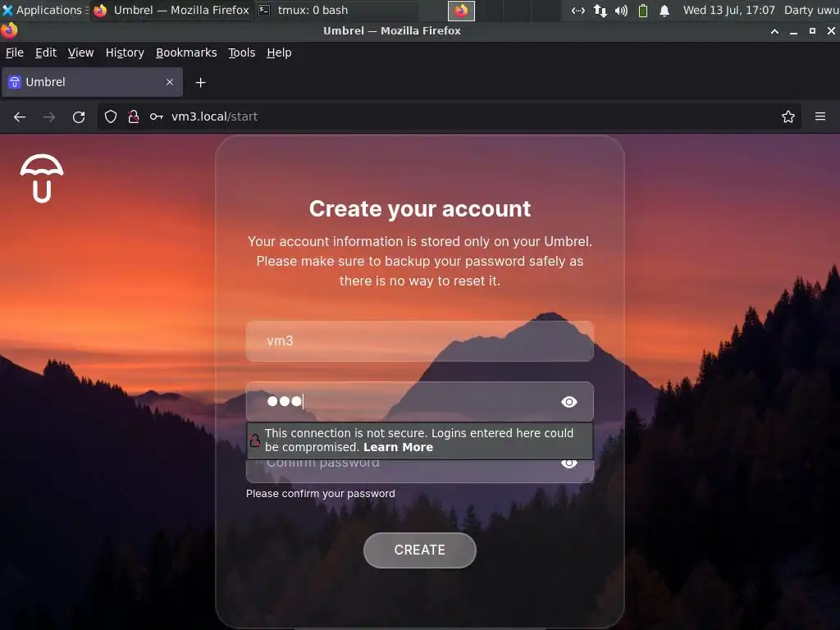
Task: Select the Umbrel browser tab
Action: [92, 82]
